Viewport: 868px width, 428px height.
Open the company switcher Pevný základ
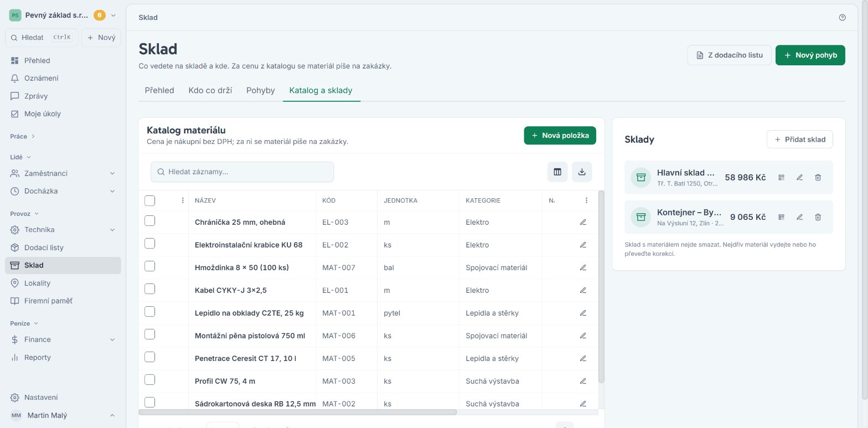pos(63,16)
